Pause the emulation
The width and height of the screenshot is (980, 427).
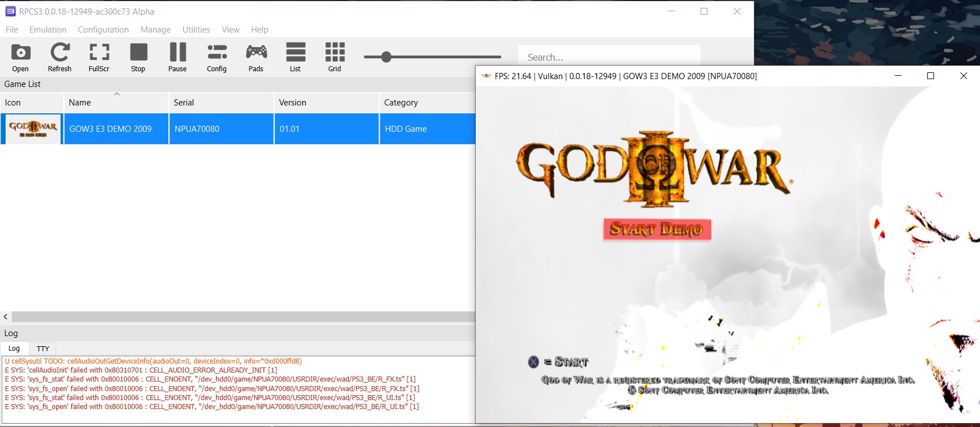click(x=177, y=57)
